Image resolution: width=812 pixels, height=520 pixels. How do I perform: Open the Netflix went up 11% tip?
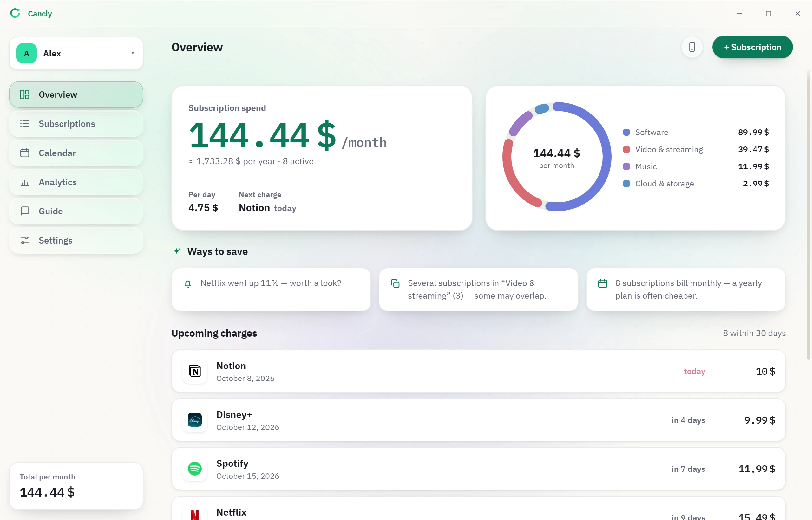[271, 289]
